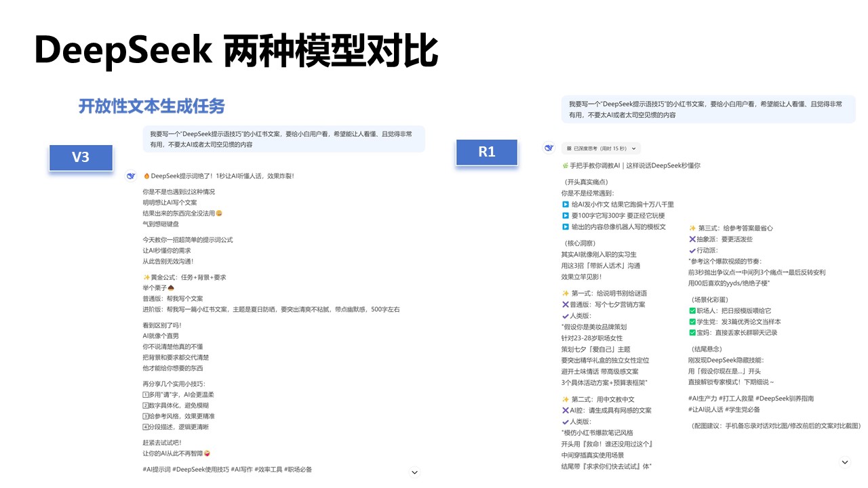This screenshot has width=868, height=488.
Task: Click the fire emoji in V3 reply headline
Action: click(147, 176)
